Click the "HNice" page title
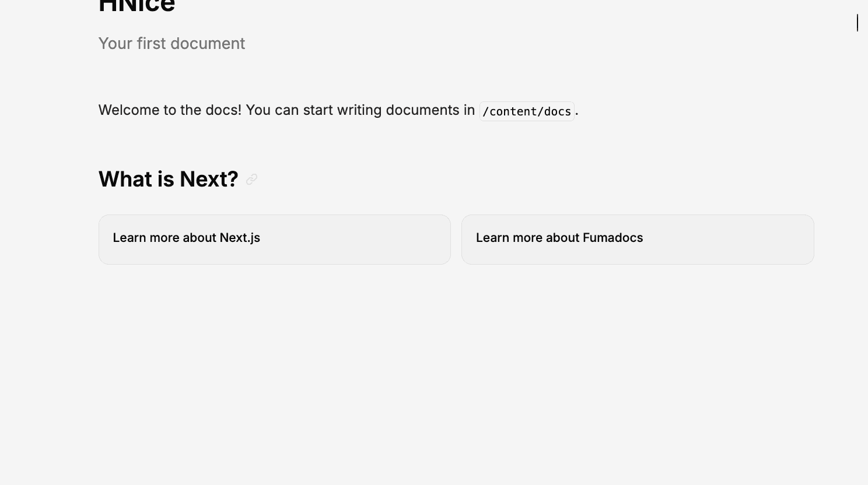This screenshot has width=868, height=485. pos(136,6)
